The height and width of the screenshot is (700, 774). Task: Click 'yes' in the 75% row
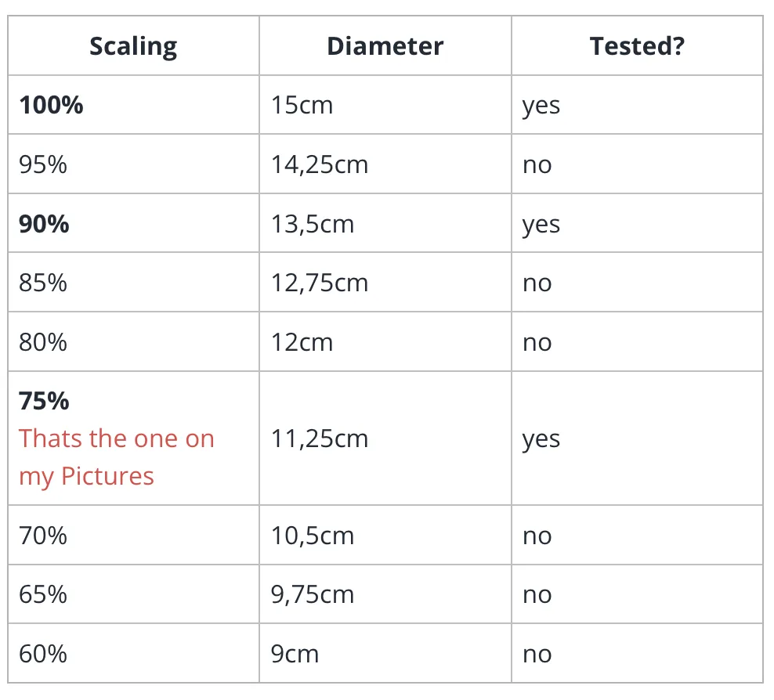pos(541,439)
